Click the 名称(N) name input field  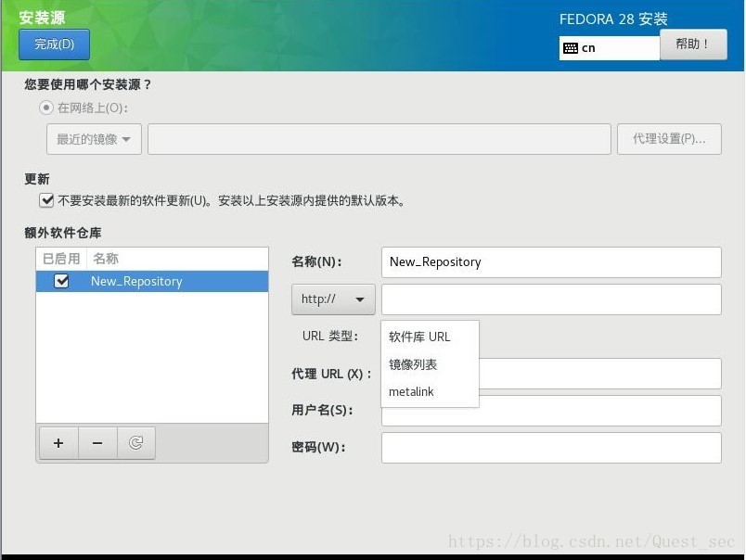551,262
